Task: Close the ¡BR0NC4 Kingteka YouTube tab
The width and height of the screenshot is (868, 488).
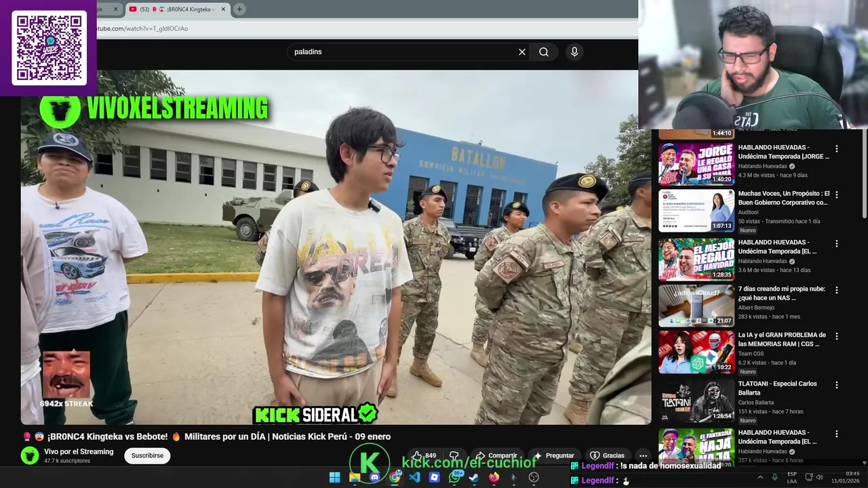Action: tap(223, 9)
